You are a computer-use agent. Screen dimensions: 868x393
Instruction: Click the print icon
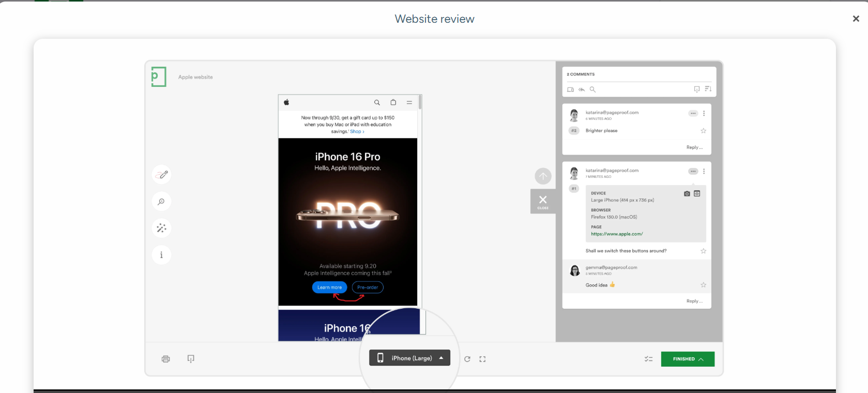tap(165, 359)
